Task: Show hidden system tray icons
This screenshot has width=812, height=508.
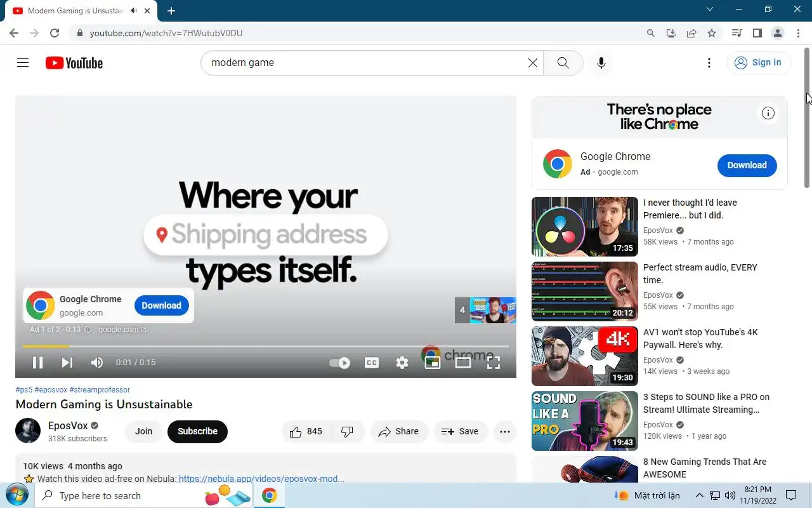Action: point(700,495)
